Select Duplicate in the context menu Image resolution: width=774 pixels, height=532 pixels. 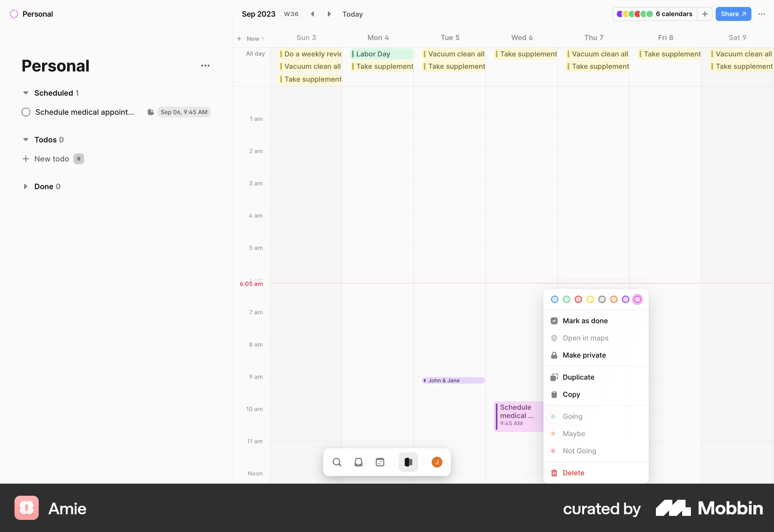[578, 377]
